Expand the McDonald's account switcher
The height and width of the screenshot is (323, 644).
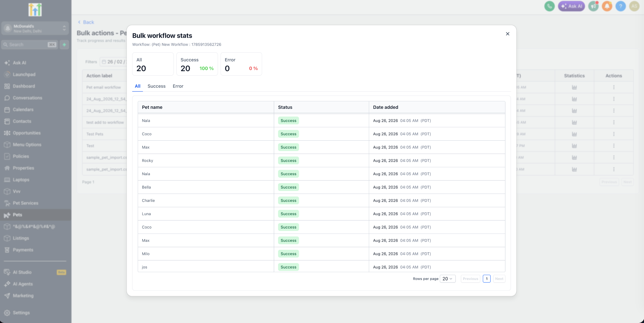35,29
